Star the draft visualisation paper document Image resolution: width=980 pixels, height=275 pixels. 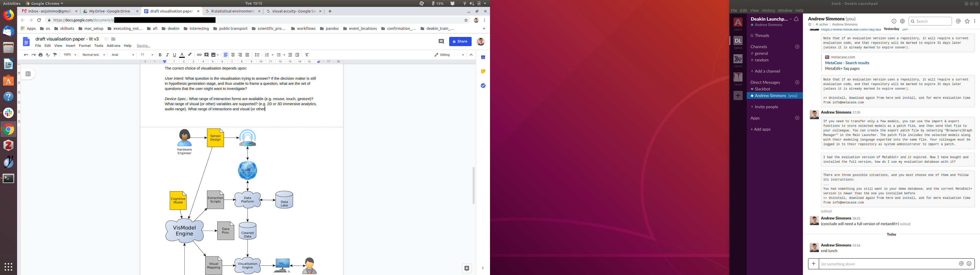[106, 39]
